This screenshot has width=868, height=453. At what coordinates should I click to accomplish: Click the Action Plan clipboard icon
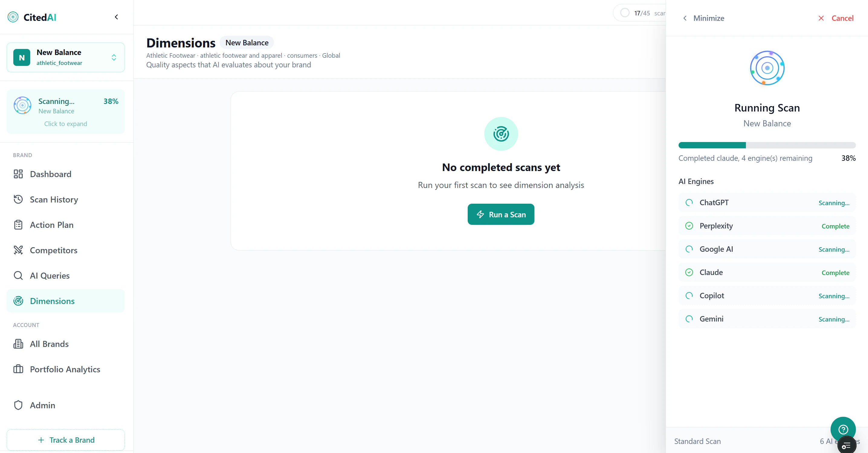pyautogui.click(x=18, y=225)
